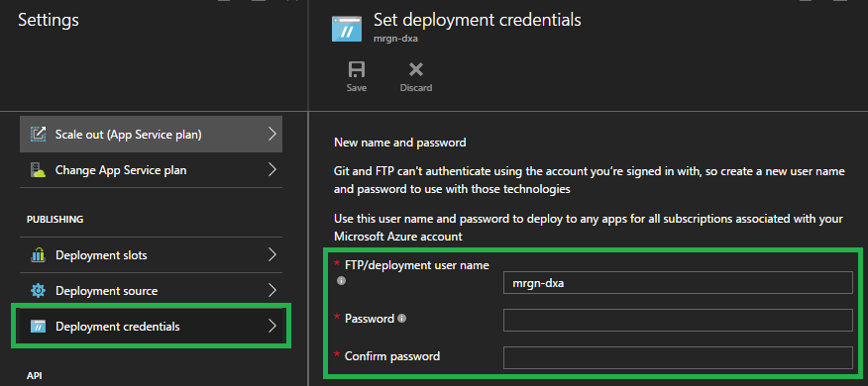Click the Deployment slots icon

point(39,255)
